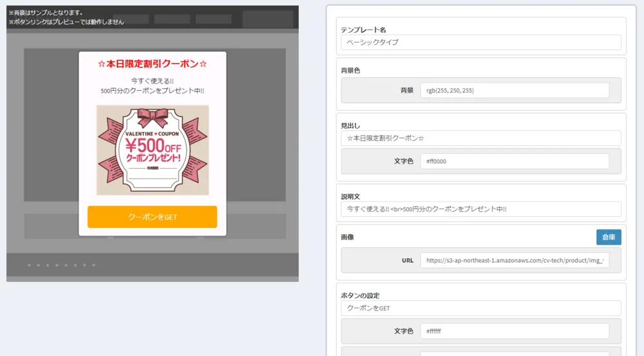
Task: Click the ribbon bow on the coupon
Action: pos(153,117)
